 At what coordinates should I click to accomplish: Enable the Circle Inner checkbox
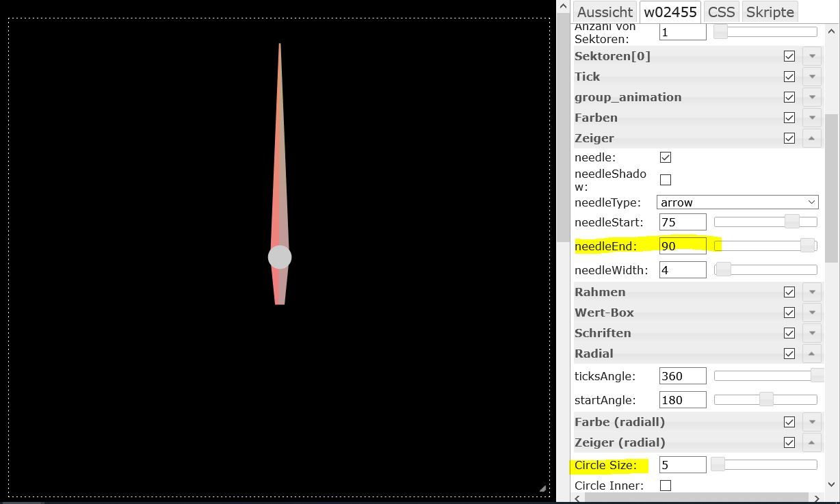(x=666, y=486)
